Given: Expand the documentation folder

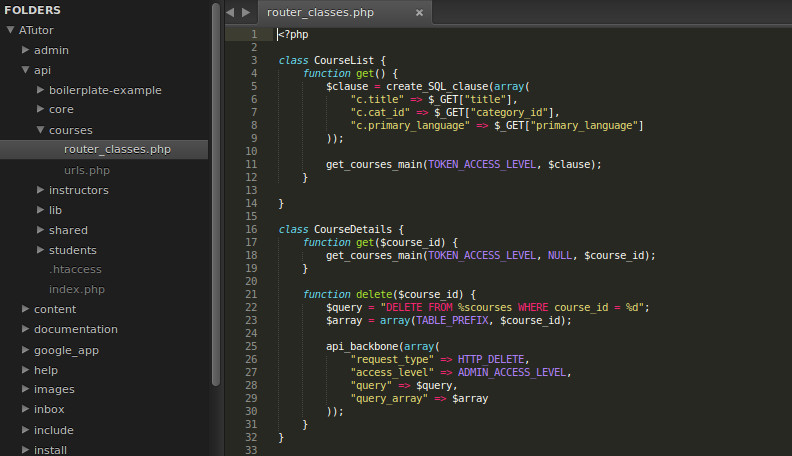Looking at the screenshot, I should click(x=25, y=330).
